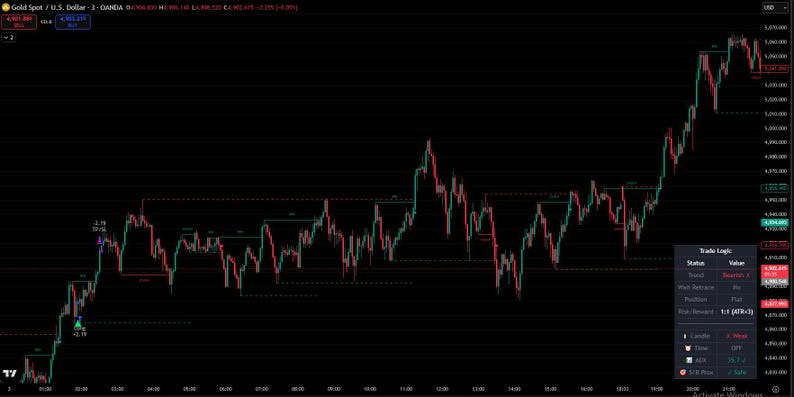Click the TradingView logo at bottom left

9,374
